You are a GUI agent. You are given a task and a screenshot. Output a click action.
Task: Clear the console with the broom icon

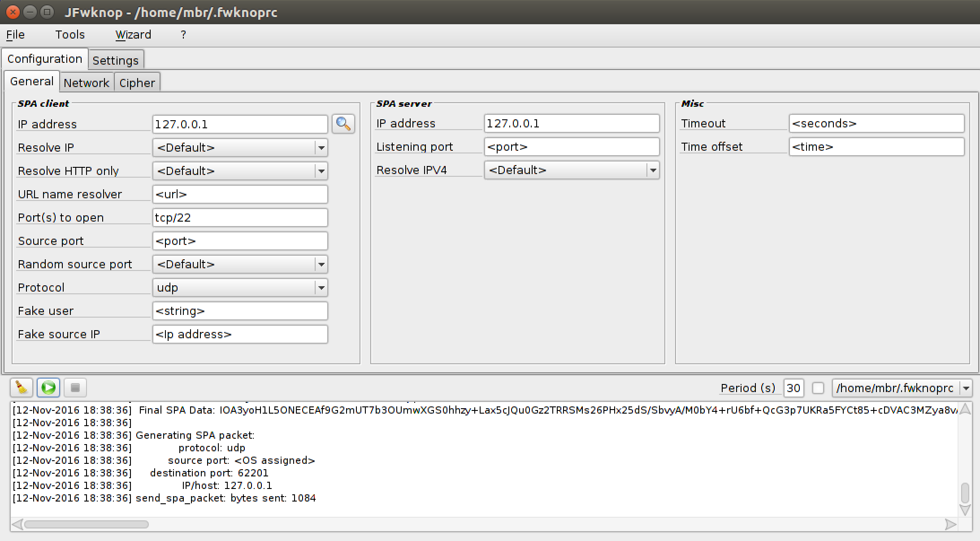click(x=21, y=388)
